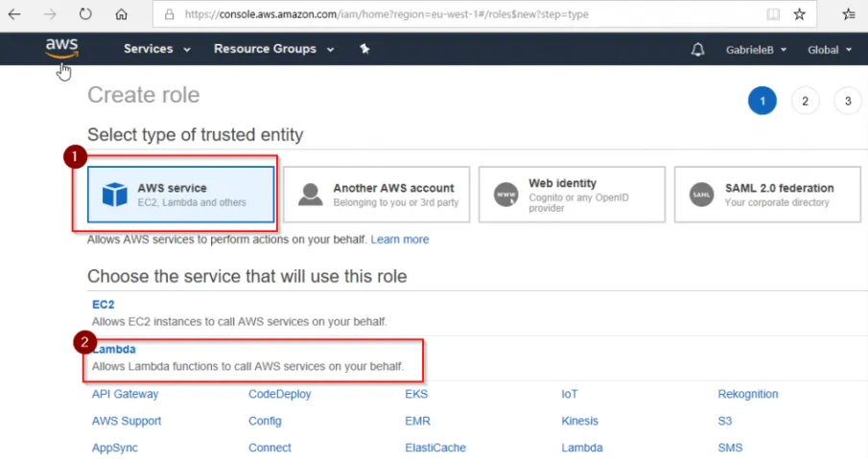Click the Another AWS account person icon
Image resolution: width=868 pixels, height=459 pixels.
310,195
